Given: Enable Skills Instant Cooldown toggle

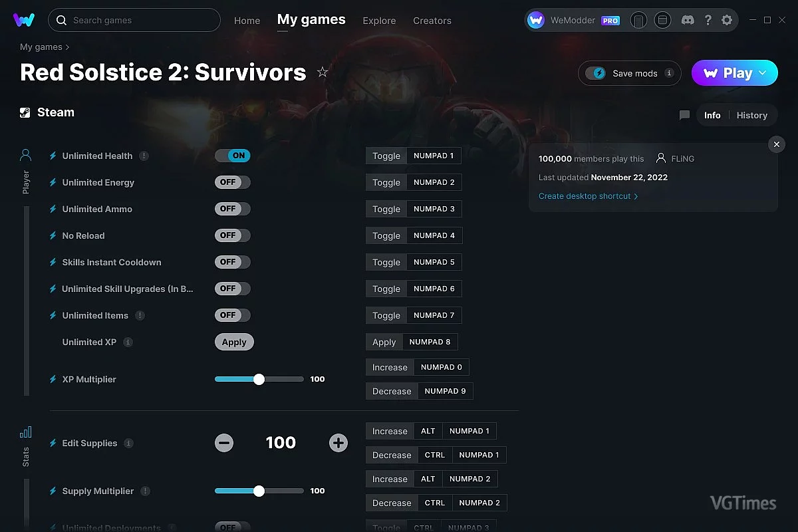Looking at the screenshot, I should (233, 262).
